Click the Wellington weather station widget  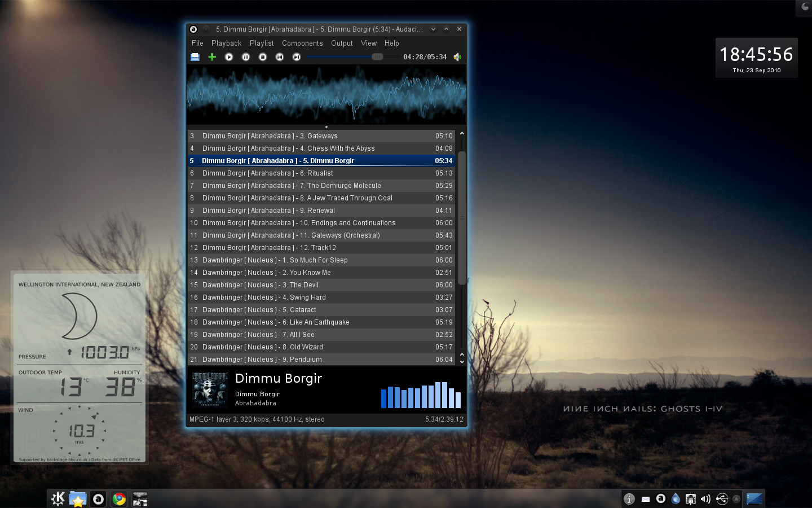coord(80,367)
